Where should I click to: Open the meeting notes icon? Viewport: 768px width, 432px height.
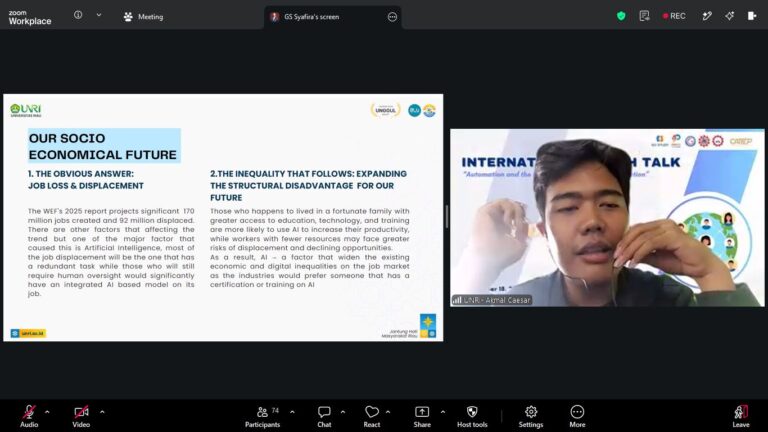coord(645,16)
